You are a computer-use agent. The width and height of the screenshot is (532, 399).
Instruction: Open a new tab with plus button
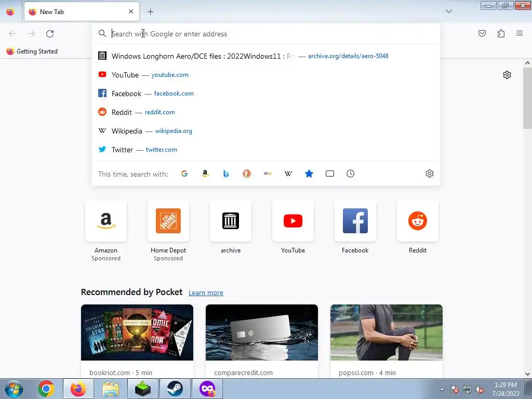click(x=150, y=11)
